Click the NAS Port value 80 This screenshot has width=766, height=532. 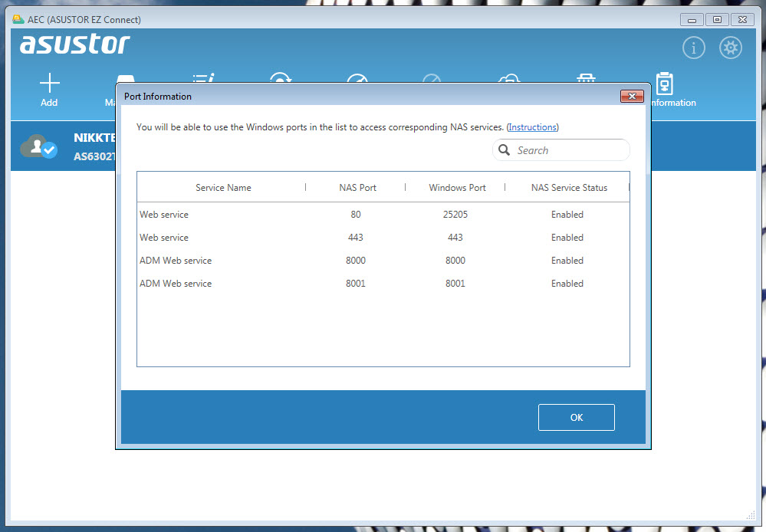pyautogui.click(x=356, y=215)
